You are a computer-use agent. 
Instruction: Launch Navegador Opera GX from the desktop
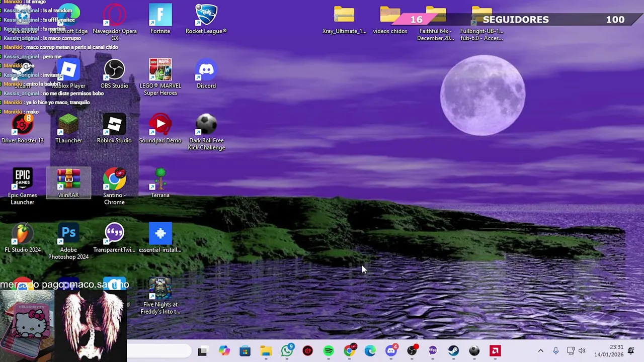115,23
